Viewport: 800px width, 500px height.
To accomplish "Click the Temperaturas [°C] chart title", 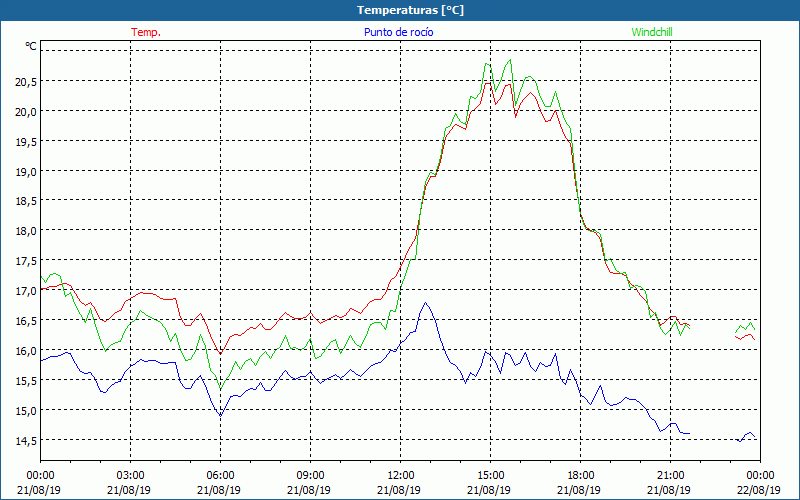I will click(x=410, y=10).
